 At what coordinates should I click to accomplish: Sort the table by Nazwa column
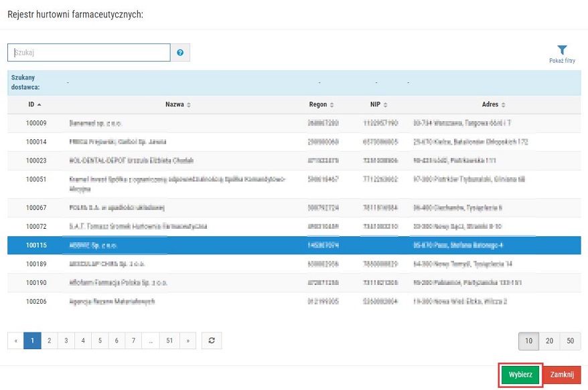[x=178, y=104]
